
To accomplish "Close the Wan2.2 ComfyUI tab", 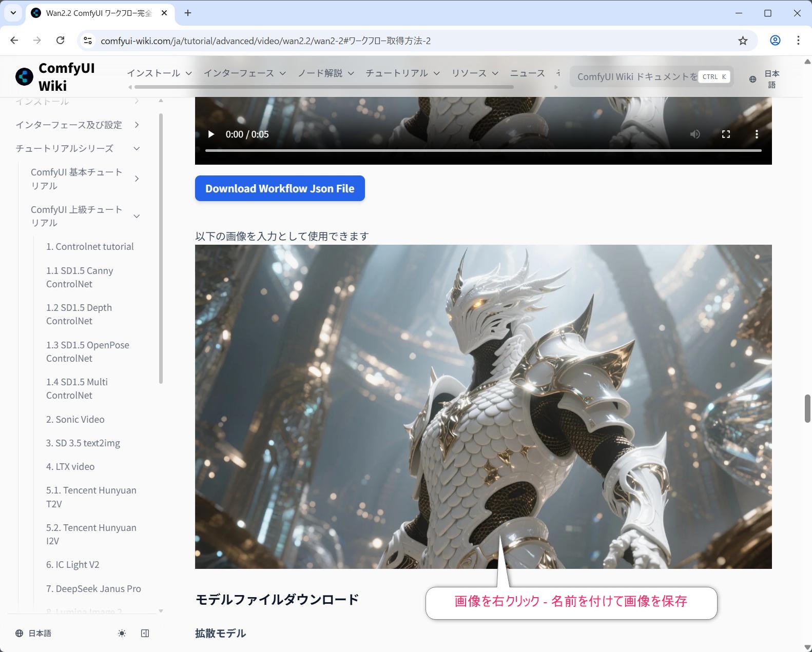I will click(x=164, y=13).
